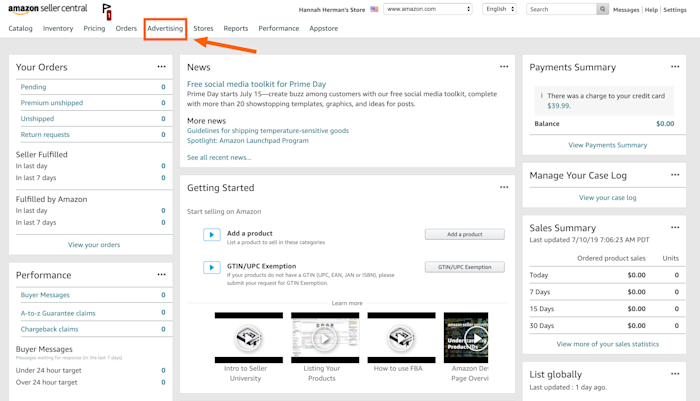Open the Reports menu
This screenshot has width=700, height=401.
(x=236, y=29)
